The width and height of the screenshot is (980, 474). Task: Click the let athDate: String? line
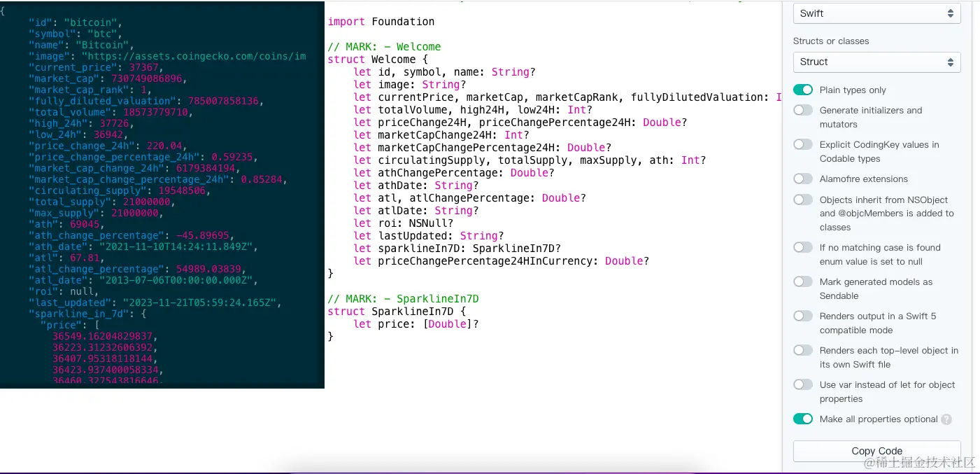416,186
